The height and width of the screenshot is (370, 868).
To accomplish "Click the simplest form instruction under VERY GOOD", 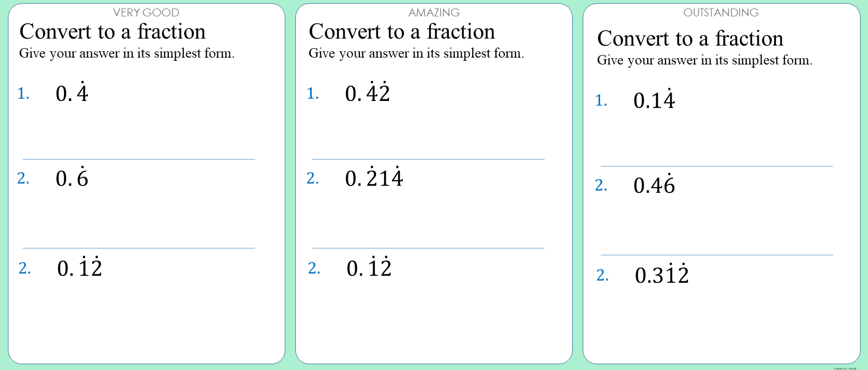I will click(127, 53).
